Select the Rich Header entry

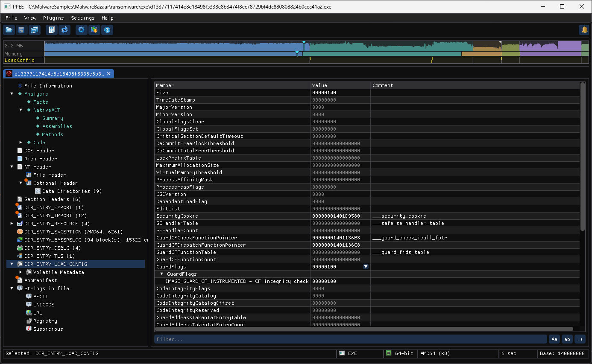coord(41,159)
